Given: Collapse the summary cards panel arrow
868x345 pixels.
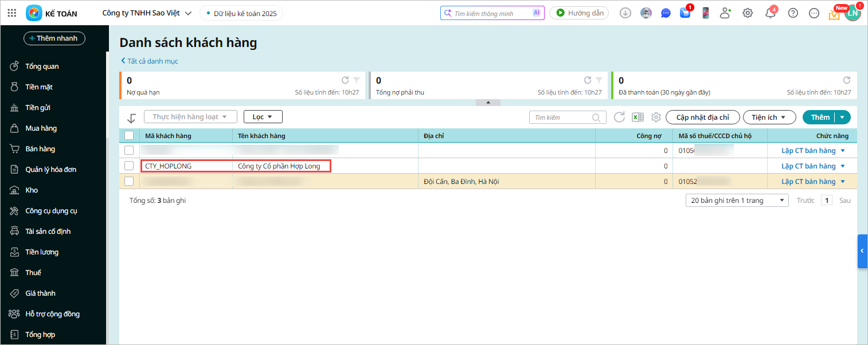Looking at the screenshot, I should coord(488,103).
